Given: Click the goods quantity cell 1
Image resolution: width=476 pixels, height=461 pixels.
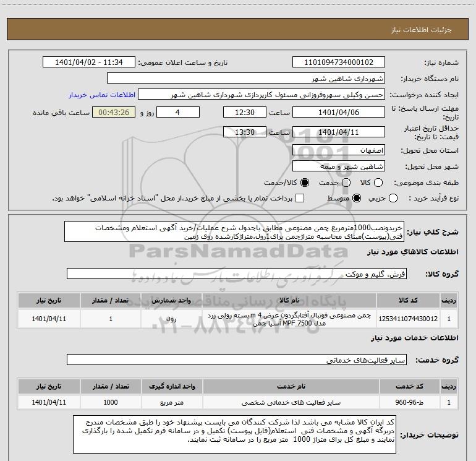Looking at the screenshot, I should click(111, 319).
